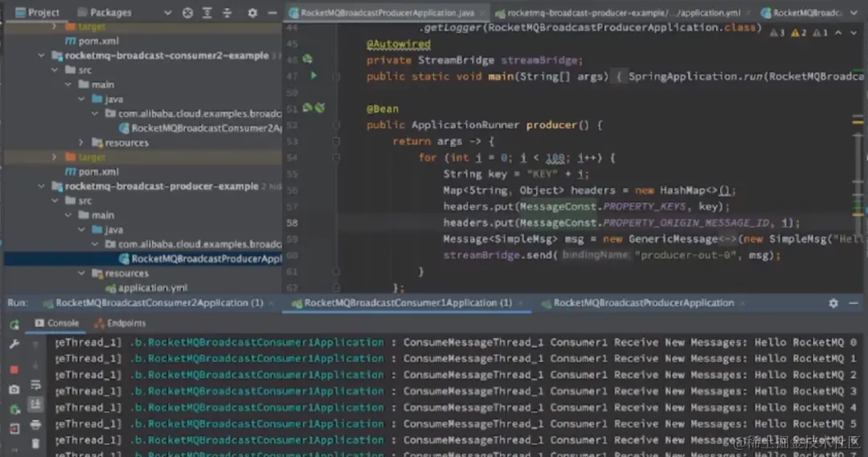Screen dimensions: 868x457
Task: Click the camera thread dump icon
Action: tap(14, 389)
